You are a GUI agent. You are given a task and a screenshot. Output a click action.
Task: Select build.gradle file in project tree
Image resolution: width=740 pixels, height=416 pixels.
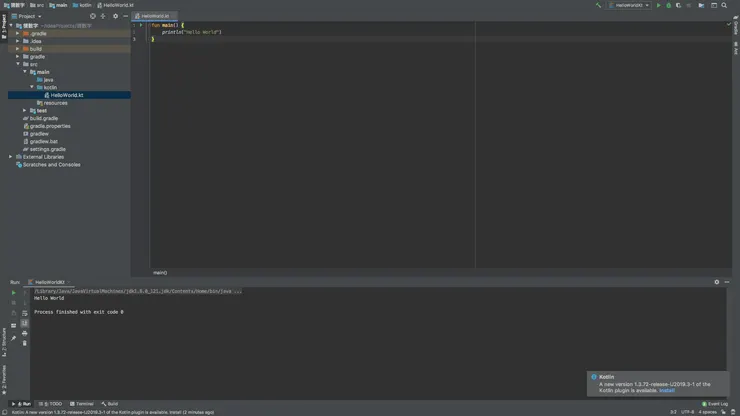point(43,119)
